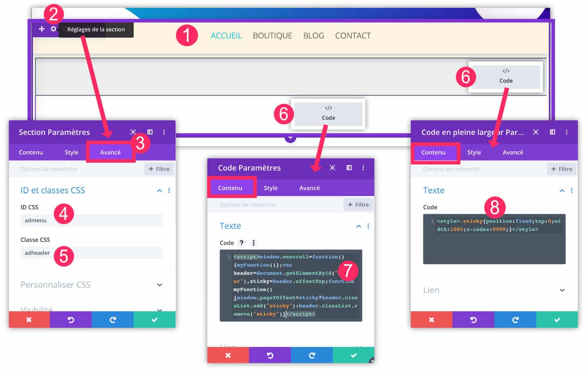Expand Lien group in full-width Code panel
This screenshot has height=374, width=588.
[562, 290]
